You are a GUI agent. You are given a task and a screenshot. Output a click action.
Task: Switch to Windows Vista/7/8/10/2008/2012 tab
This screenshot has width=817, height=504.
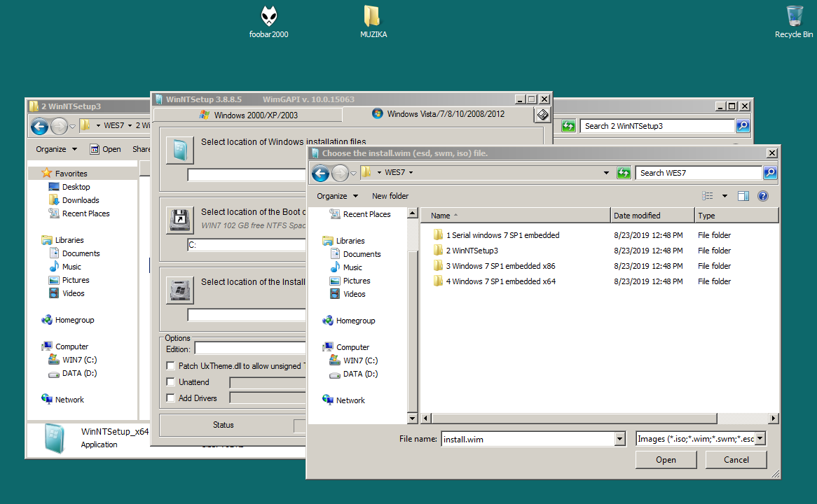(x=438, y=114)
